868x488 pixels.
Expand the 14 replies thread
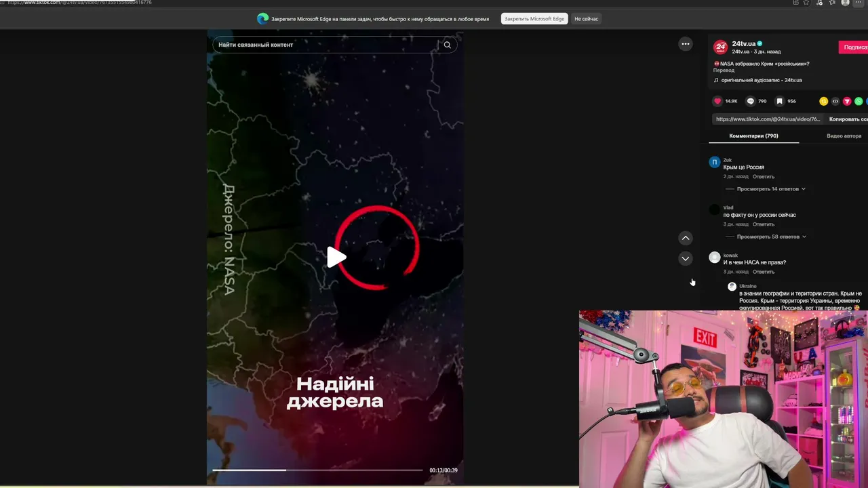tap(771, 189)
